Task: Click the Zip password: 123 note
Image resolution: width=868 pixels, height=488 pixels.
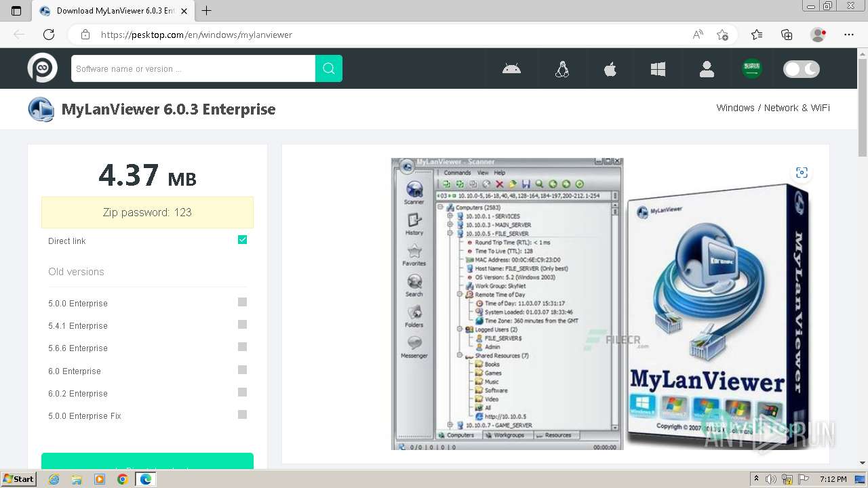Action: 147,212
